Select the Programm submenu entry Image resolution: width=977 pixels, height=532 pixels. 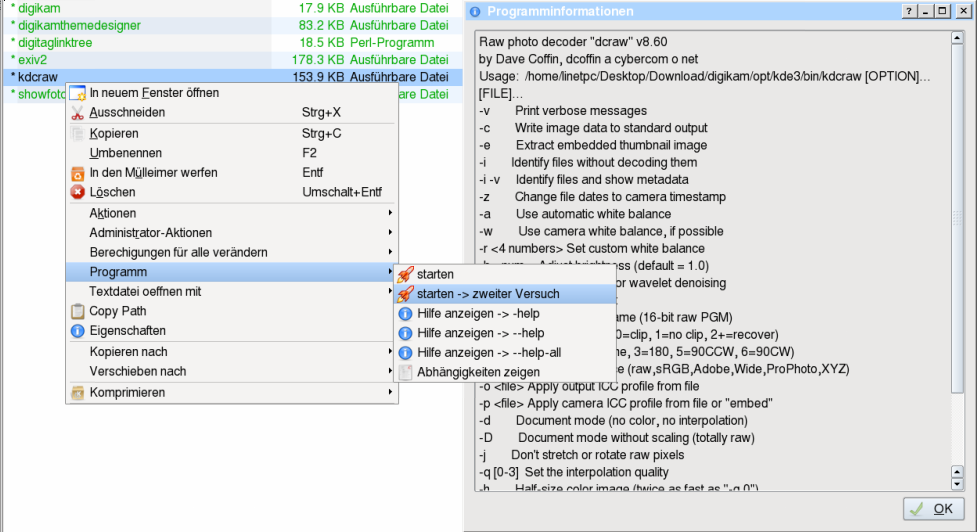click(x=232, y=272)
